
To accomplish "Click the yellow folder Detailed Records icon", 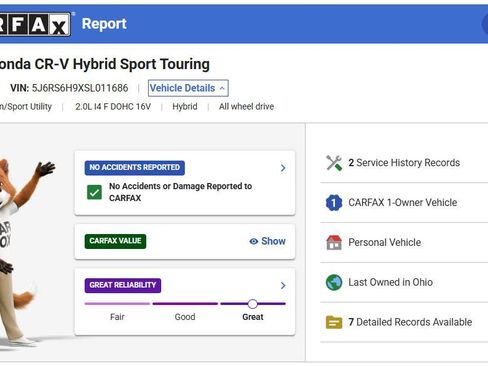I will click(334, 322).
